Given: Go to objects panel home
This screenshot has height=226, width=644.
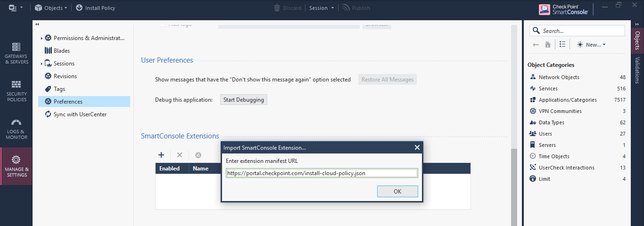Looking at the screenshot, I should point(548,45).
